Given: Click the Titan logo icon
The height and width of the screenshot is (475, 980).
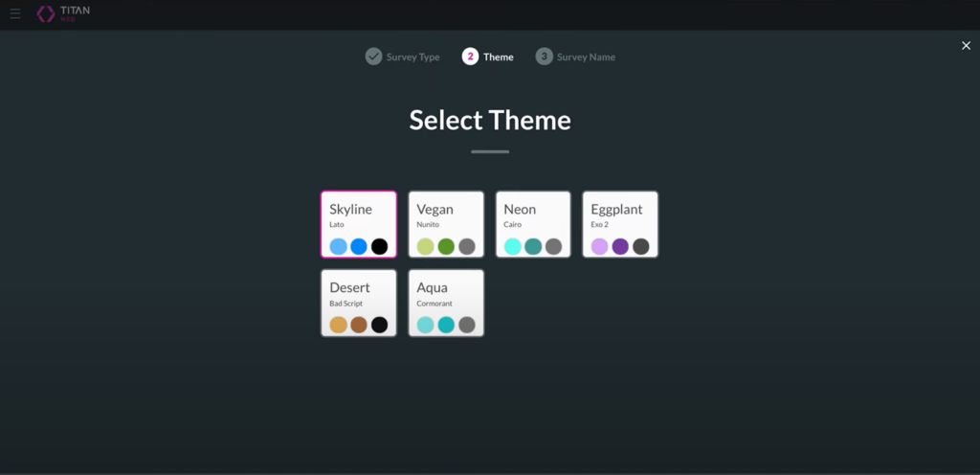Looking at the screenshot, I should (x=46, y=14).
